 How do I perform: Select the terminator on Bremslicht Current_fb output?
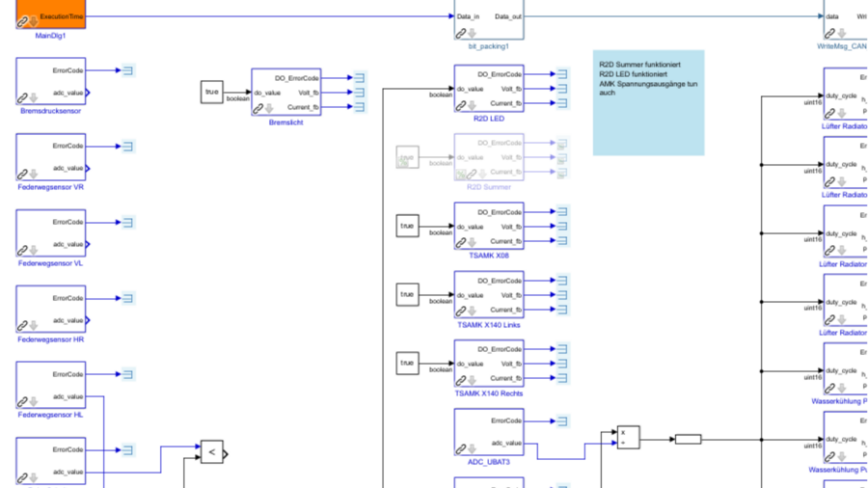pyautogui.click(x=360, y=107)
